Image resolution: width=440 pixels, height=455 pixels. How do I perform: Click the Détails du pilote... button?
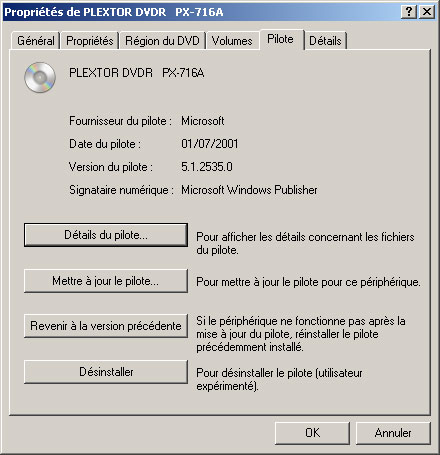106,235
